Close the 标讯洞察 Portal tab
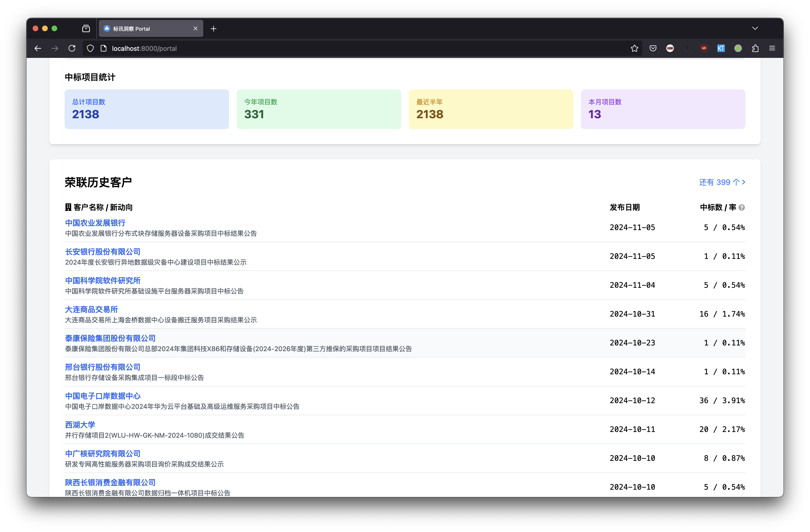This screenshot has height=532, width=810. click(195, 29)
